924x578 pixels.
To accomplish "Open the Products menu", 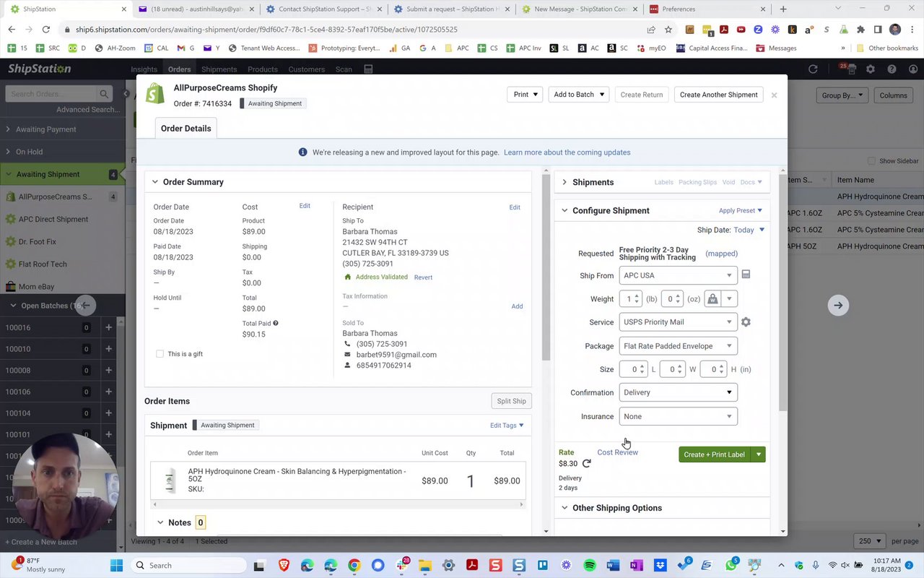I will click(x=263, y=69).
